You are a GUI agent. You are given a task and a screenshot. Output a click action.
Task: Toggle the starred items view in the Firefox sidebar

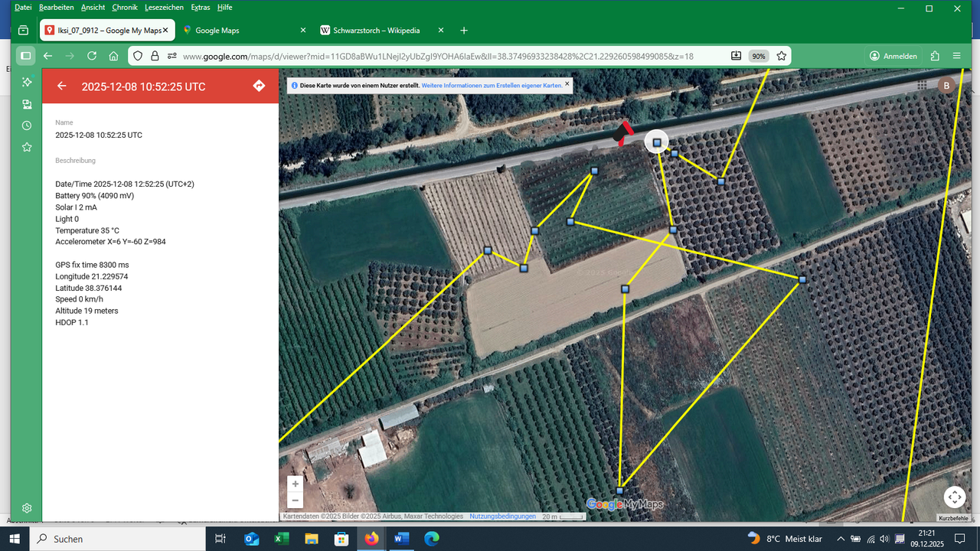click(26, 146)
